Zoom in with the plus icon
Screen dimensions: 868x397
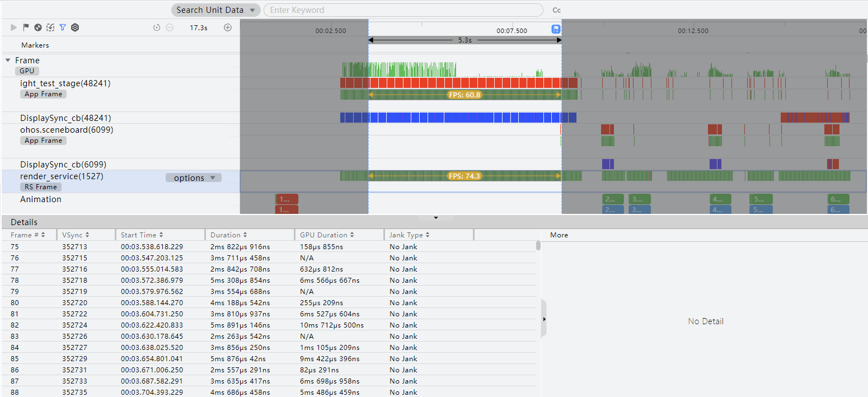228,27
